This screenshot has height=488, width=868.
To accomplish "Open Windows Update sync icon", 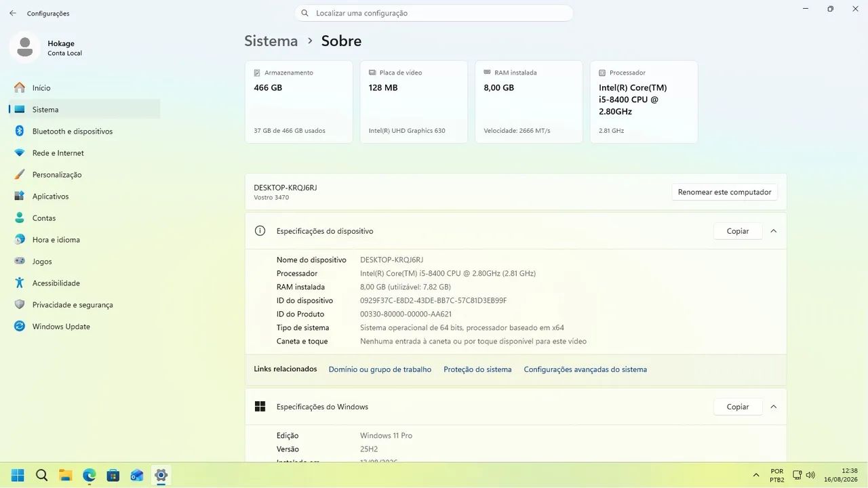I will (x=20, y=326).
